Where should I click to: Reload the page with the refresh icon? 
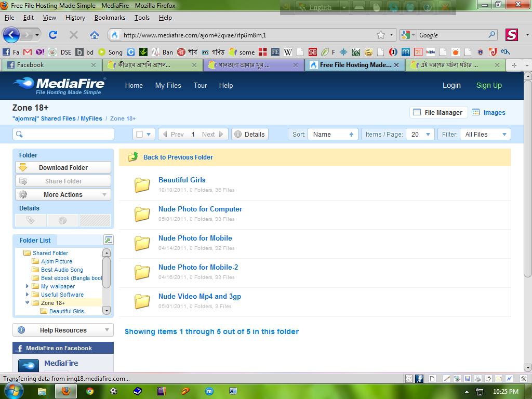click(53, 35)
